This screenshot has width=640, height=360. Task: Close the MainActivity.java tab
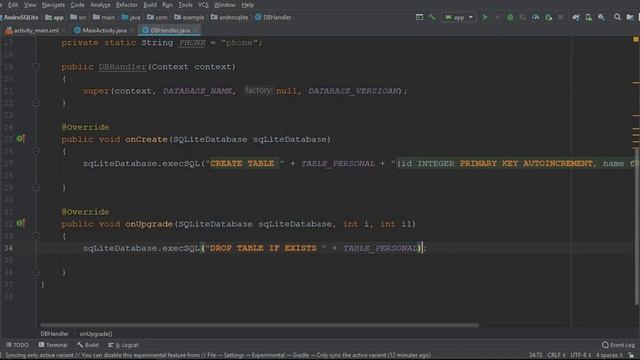132,30
